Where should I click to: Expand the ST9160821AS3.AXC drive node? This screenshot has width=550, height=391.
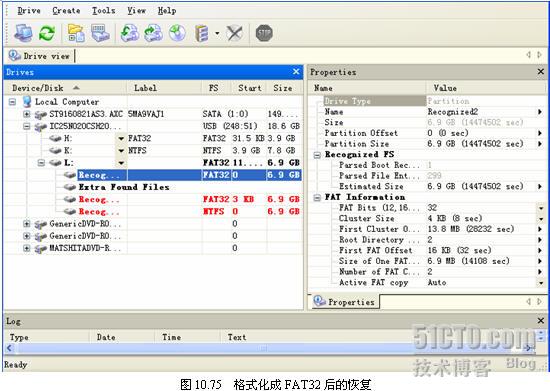(27, 114)
